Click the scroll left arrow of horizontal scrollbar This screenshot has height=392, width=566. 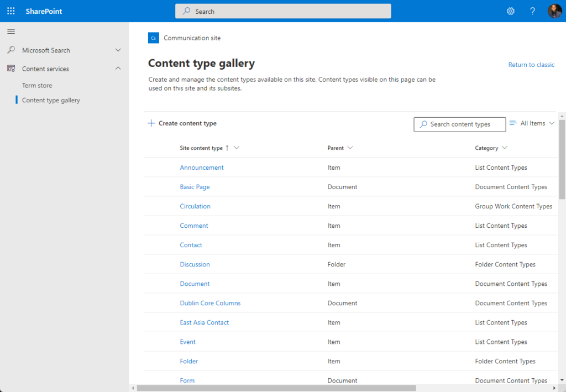pos(133,388)
